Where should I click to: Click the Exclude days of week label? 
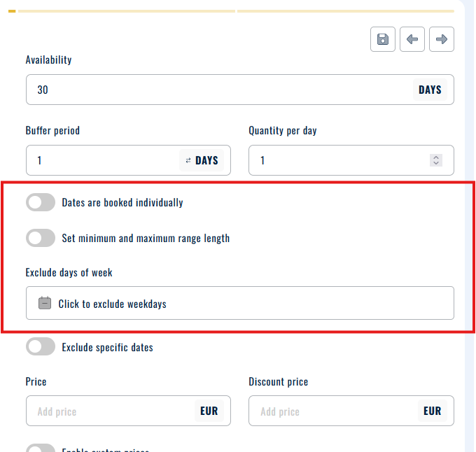pyautogui.click(x=69, y=272)
